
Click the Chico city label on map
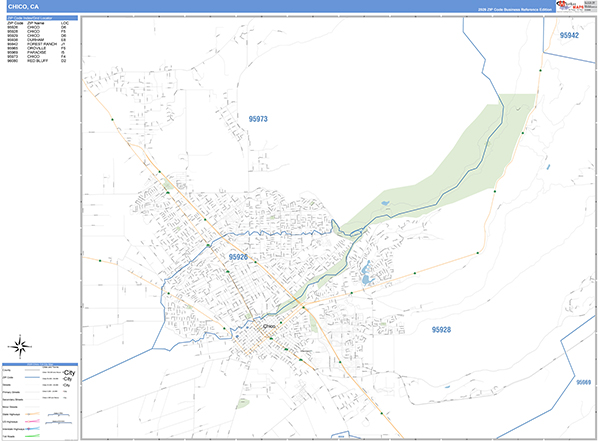[x=268, y=325]
